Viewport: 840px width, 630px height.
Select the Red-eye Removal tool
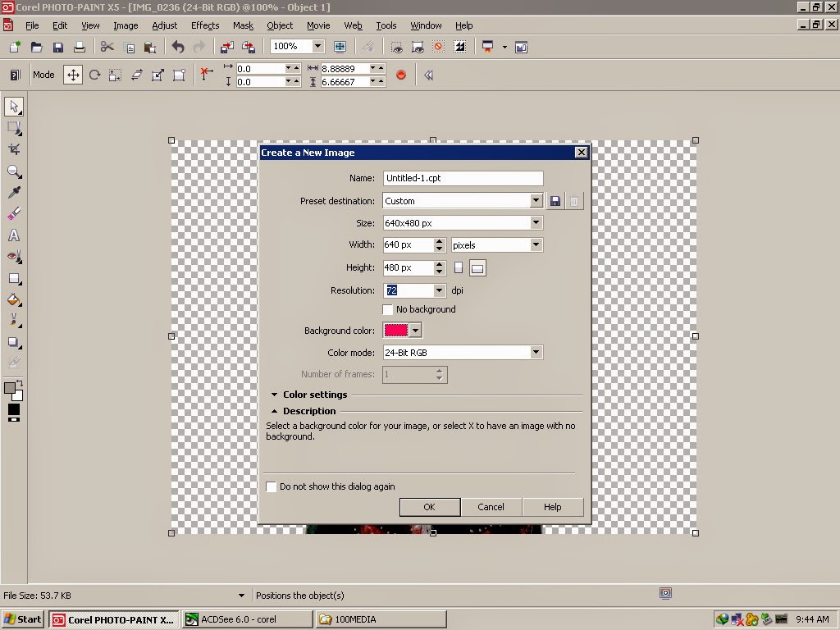click(15, 257)
